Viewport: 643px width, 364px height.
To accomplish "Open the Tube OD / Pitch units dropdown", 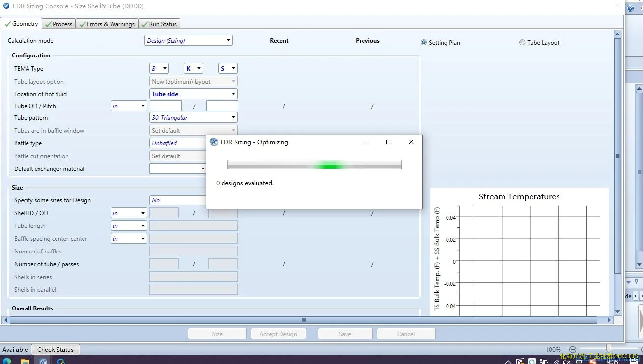I will click(x=129, y=106).
